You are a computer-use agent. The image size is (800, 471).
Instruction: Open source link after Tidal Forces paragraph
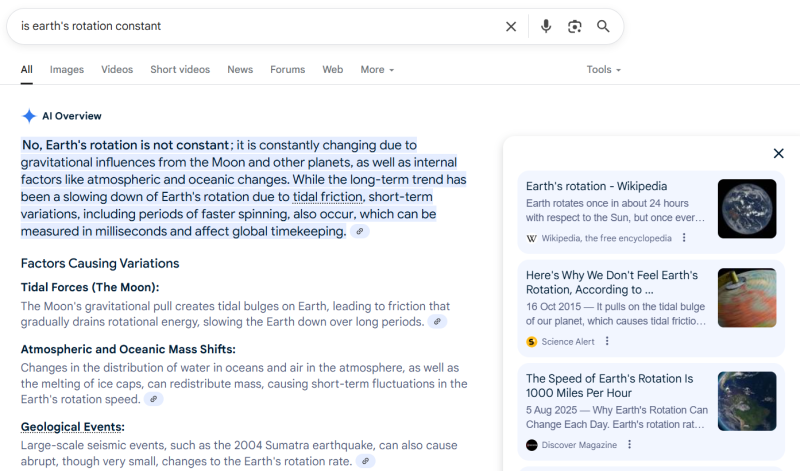coord(437,322)
